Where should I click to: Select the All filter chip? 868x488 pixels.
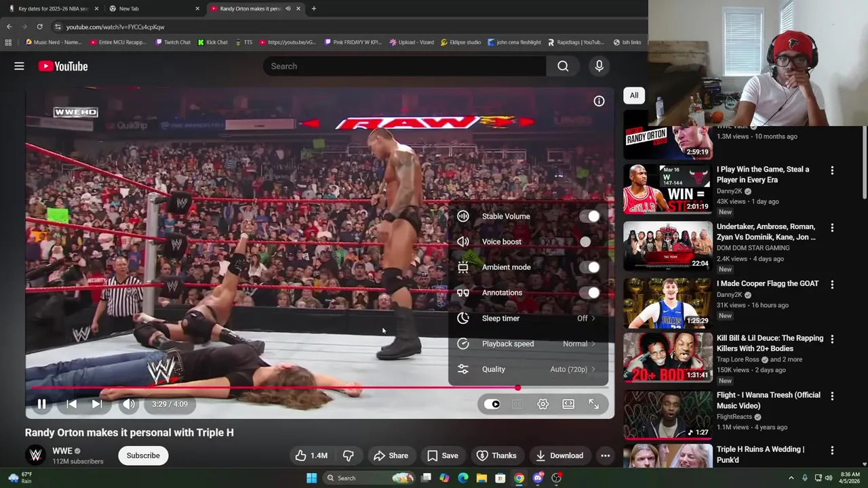(634, 96)
